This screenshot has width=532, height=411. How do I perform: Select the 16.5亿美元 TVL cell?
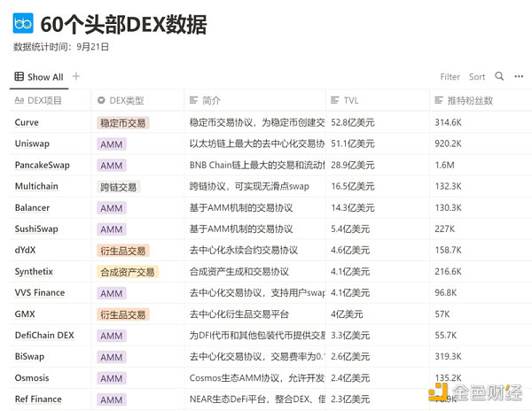[378, 186]
